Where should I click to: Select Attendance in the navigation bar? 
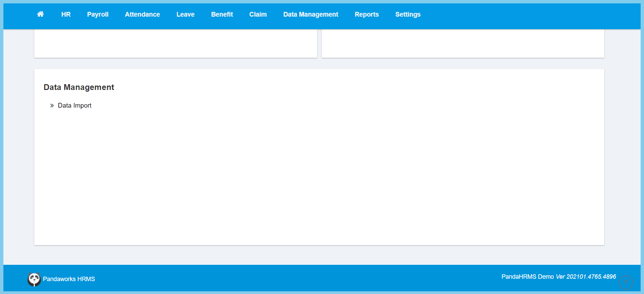pyautogui.click(x=142, y=15)
